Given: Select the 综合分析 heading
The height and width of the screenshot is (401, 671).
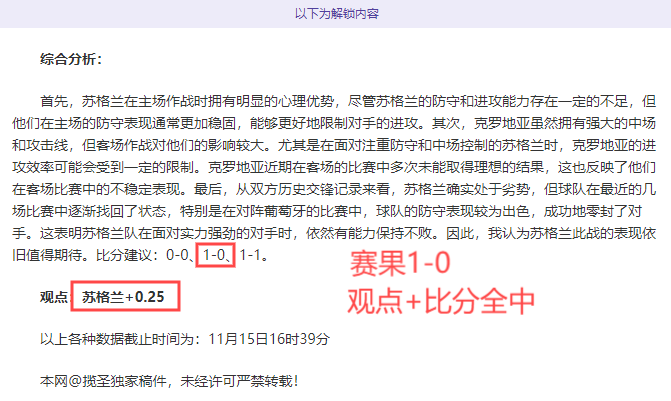Looking at the screenshot, I should click(71, 59).
